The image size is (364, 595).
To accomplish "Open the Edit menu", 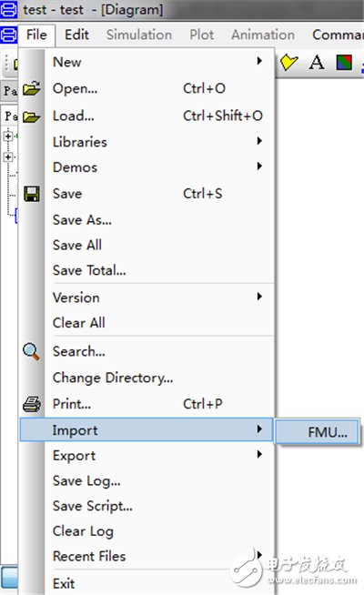I will (76, 35).
